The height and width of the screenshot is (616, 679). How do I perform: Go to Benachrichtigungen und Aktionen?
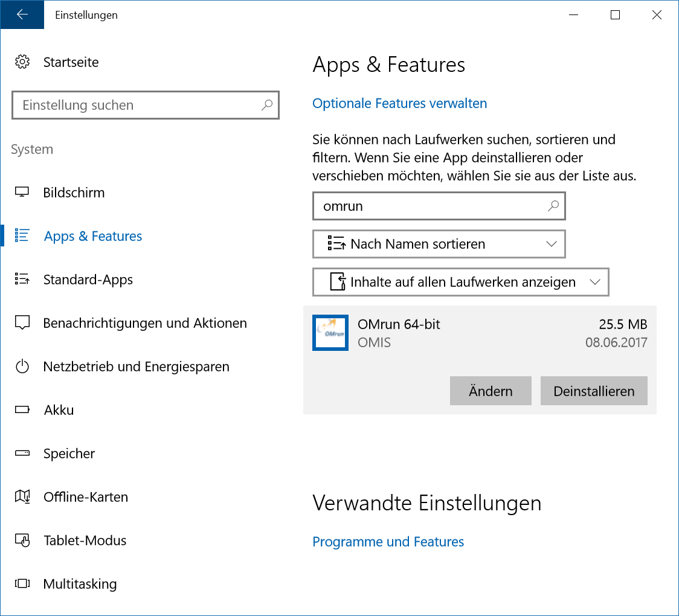pyautogui.click(x=144, y=323)
